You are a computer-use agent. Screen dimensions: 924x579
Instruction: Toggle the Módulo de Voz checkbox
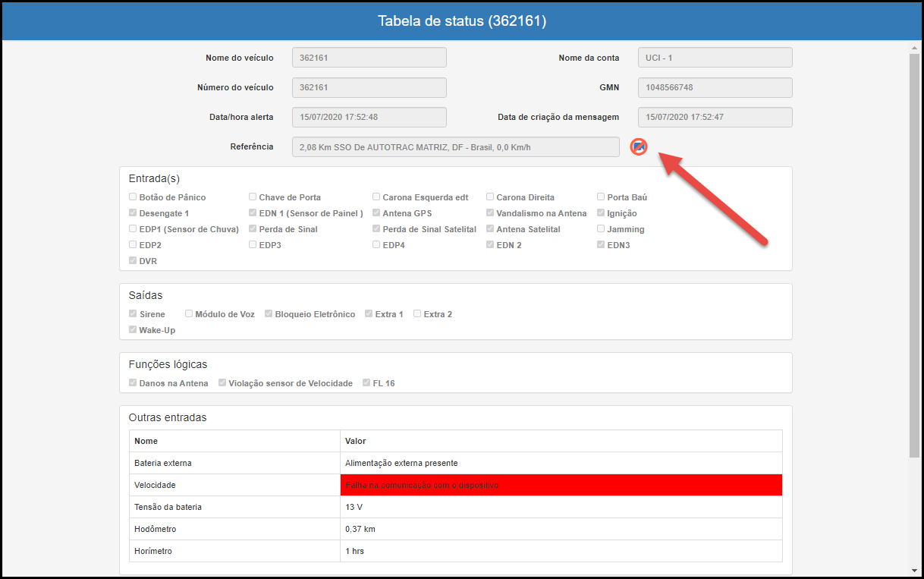click(189, 314)
